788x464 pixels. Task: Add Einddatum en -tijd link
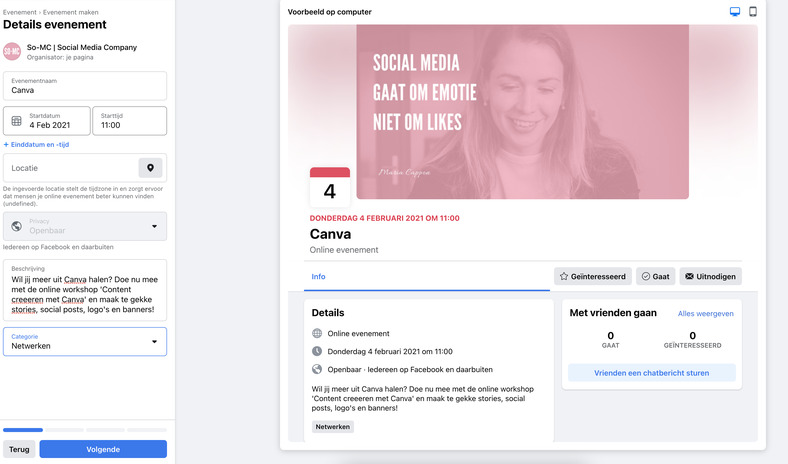pyautogui.click(x=36, y=144)
